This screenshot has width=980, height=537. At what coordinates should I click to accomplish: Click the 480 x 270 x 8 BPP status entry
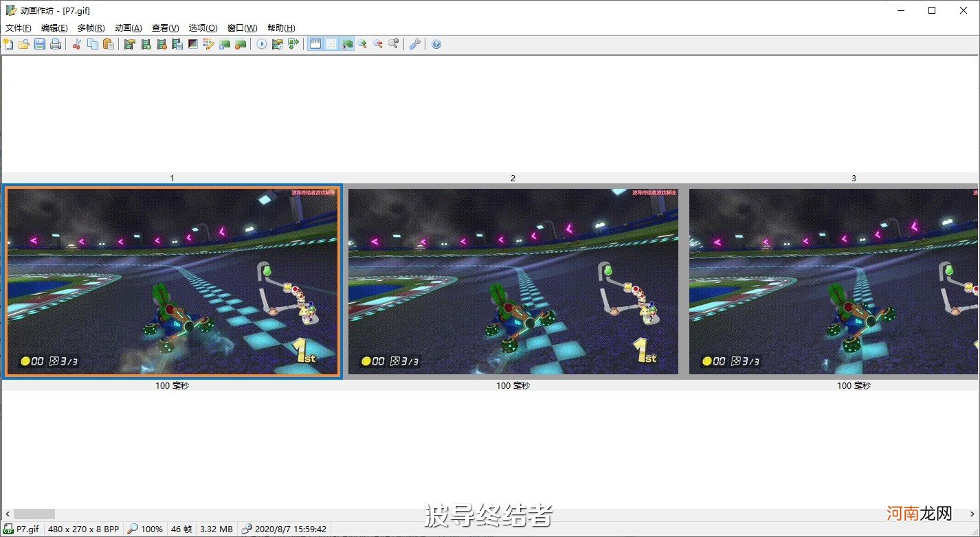pos(83,529)
